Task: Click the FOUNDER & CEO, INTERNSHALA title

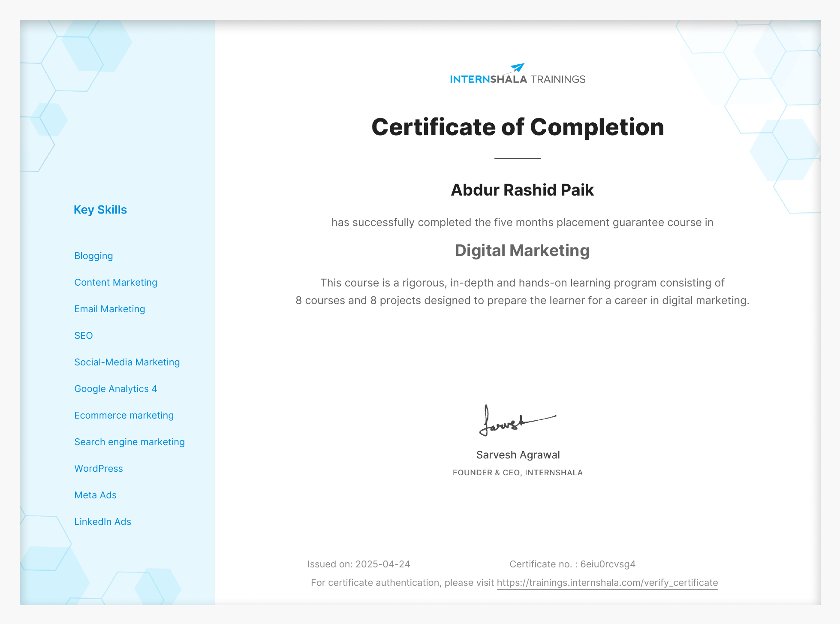Action: (x=518, y=473)
